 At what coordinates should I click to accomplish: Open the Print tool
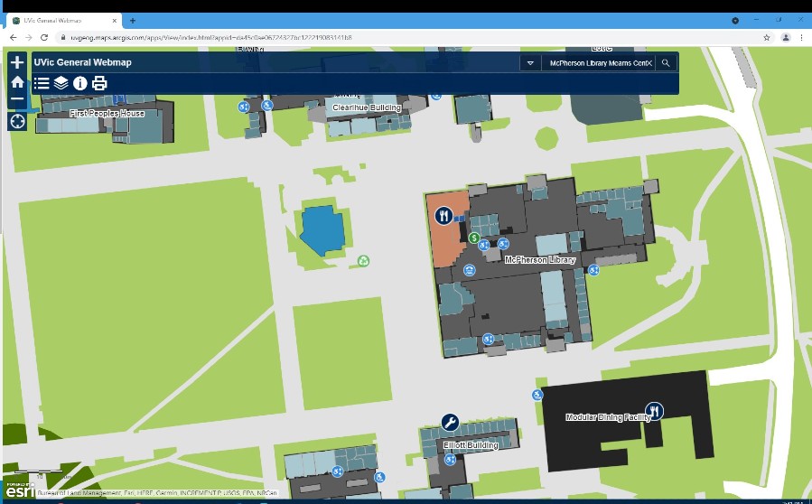(99, 83)
